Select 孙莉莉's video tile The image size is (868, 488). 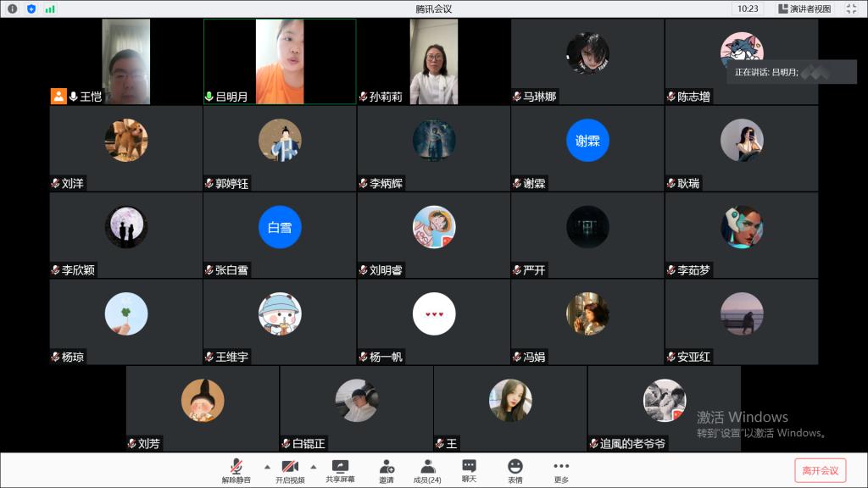[433, 61]
